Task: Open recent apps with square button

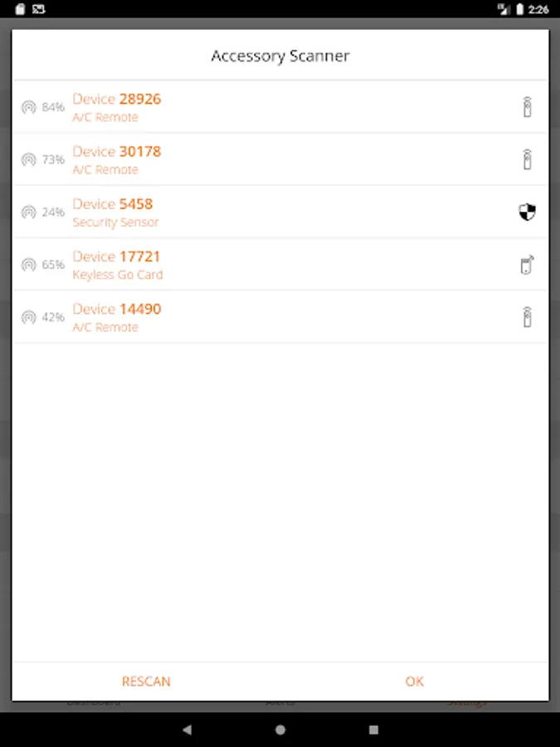Action: [374, 730]
